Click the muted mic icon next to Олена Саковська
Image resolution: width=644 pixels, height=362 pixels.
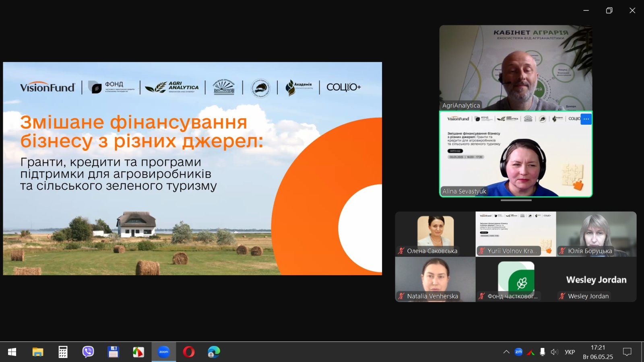click(x=401, y=251)
